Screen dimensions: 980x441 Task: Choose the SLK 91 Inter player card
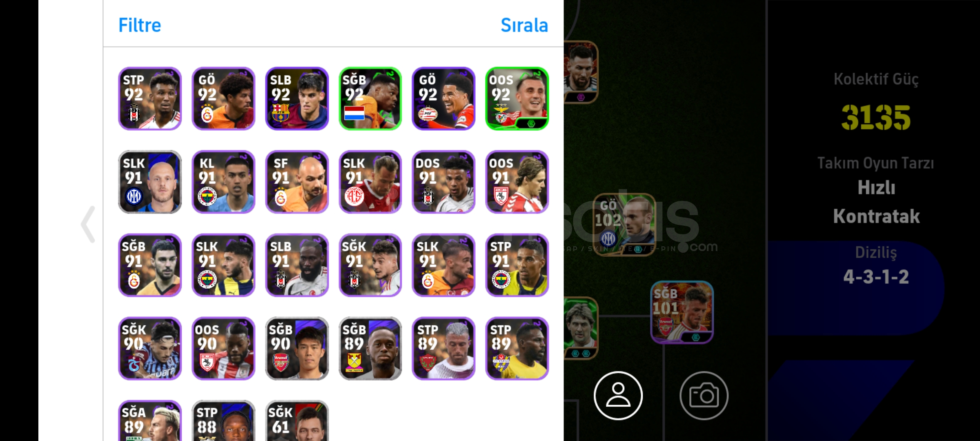click(150, 182)
